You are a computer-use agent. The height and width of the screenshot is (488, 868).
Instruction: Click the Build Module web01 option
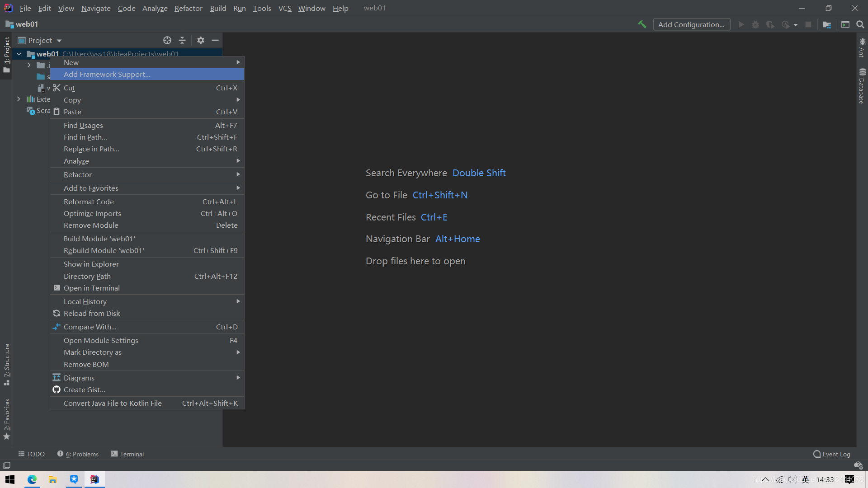[99, 238]
